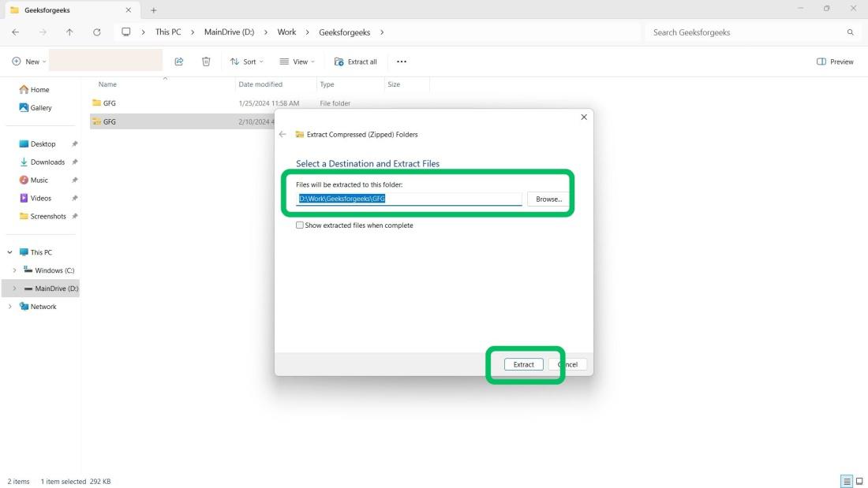
Task: Click This PC breadcrumb in address bar
Action: (x=168, y=32)
